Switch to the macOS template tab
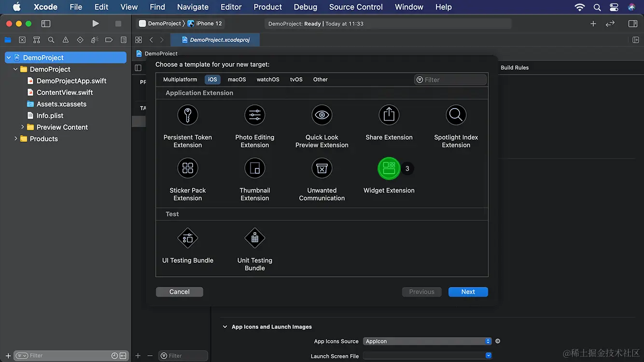Viewport: 644px width, 362px height. click(x=237, y=79)
